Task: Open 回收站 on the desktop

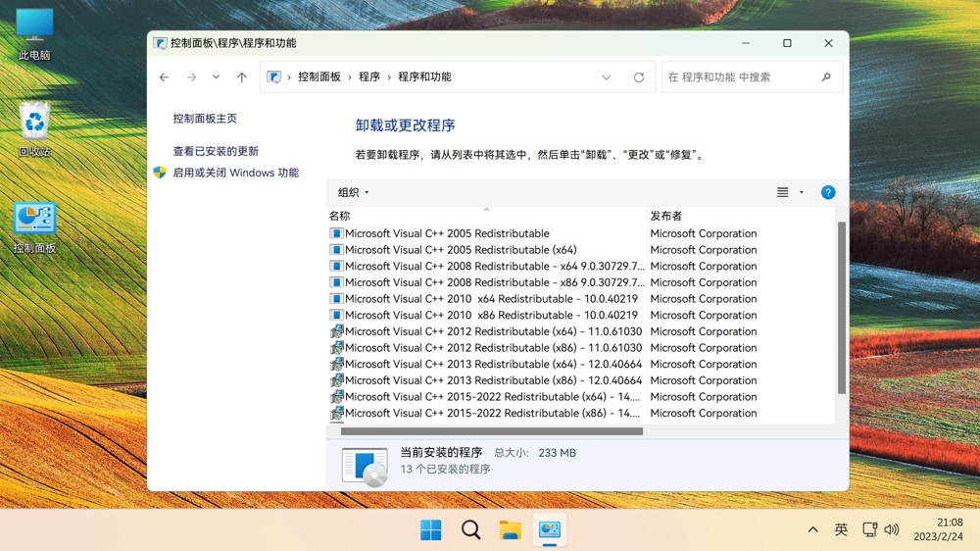Action: point(34,128)
